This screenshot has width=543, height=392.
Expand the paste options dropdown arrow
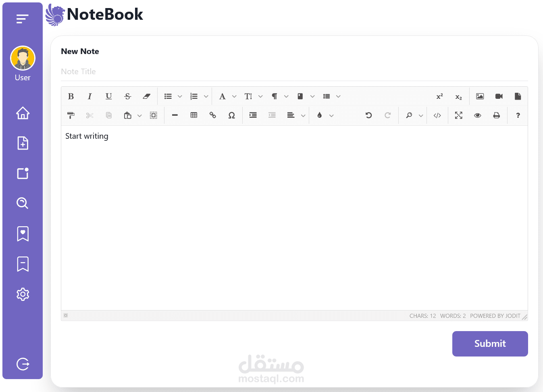[139, 116]
